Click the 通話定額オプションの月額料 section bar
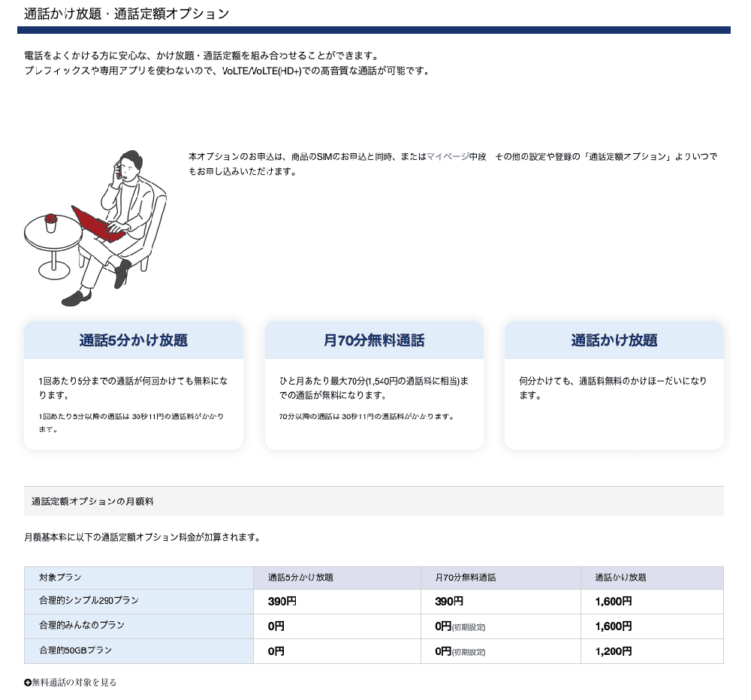The width and height of the screenshot is (751, 700). click(x=92, y=501)
